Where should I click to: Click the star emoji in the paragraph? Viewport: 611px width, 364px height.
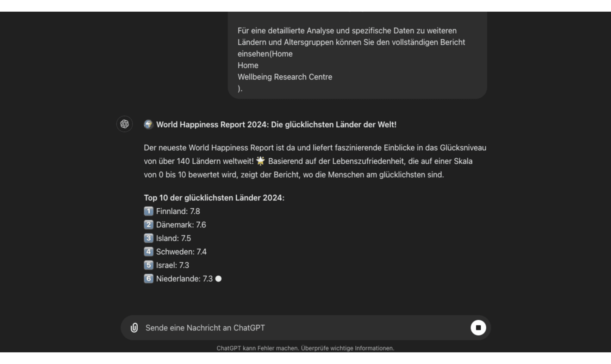pos(261,161)
